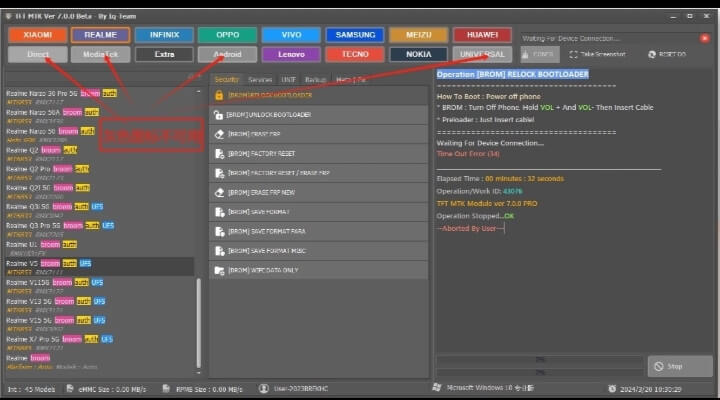Select the REALME brand button

[101, 35]
